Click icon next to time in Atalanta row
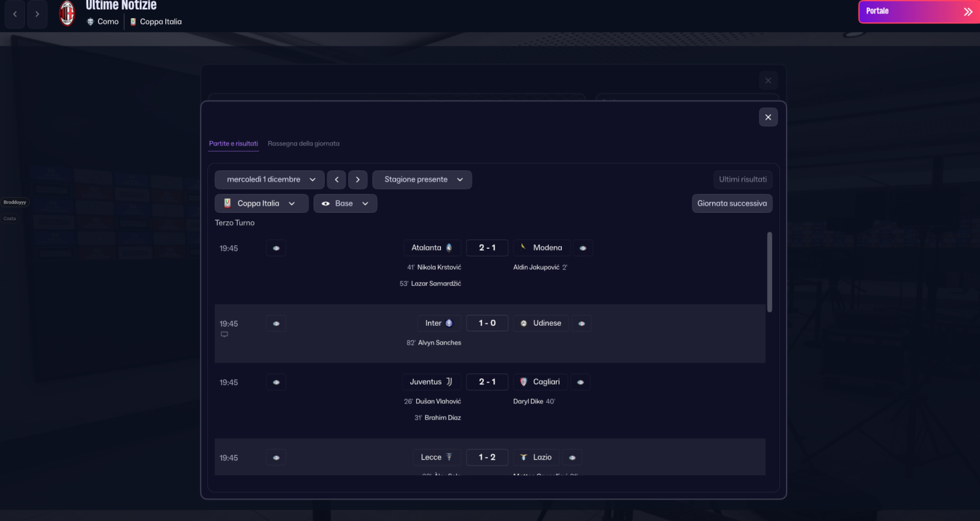 276,248
